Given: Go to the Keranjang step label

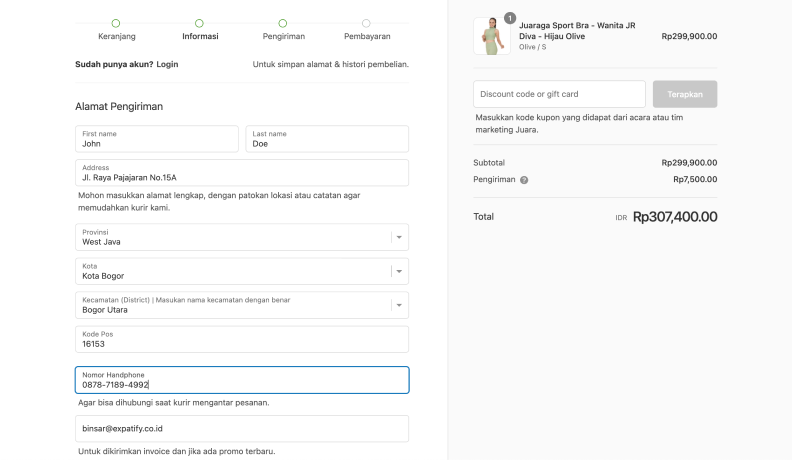Looking at the screenshot, I should point(116,37).
